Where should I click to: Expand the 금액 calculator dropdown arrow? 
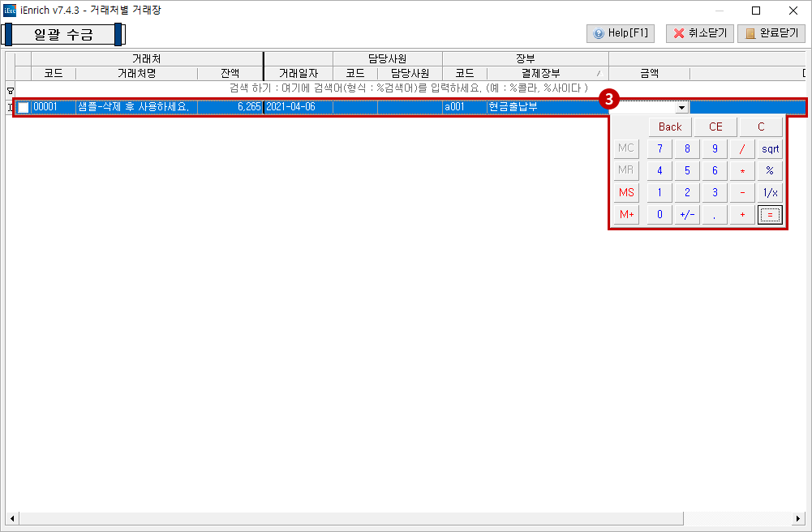pos(681,108)
